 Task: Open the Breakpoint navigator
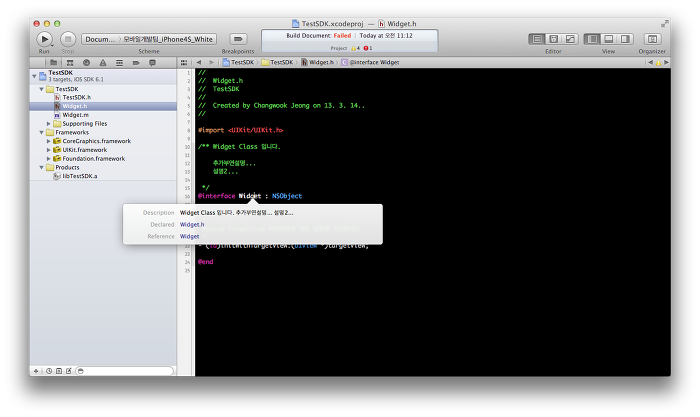click(x=136, y=63)
